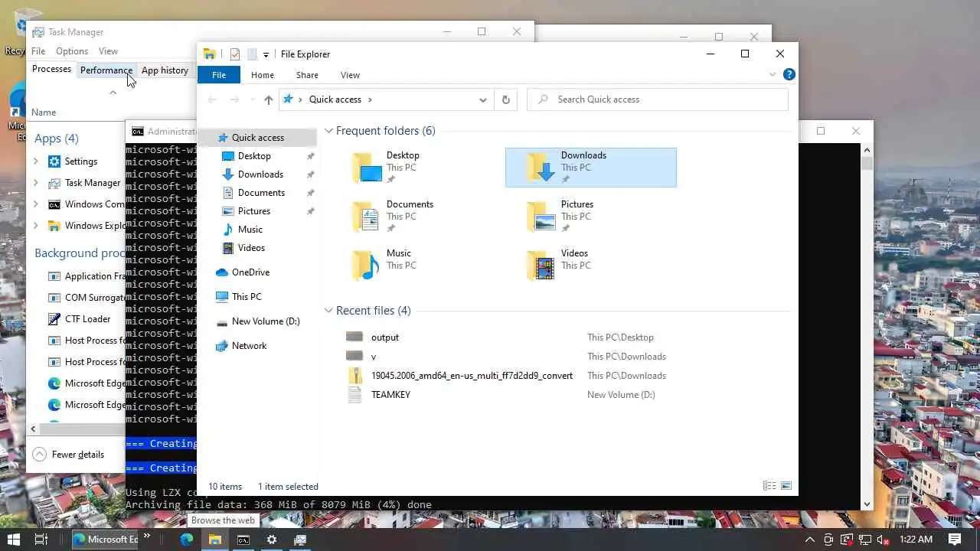
Task: Expand the Windows Explorer row in Task Manager
Action: tap(36, 226)
